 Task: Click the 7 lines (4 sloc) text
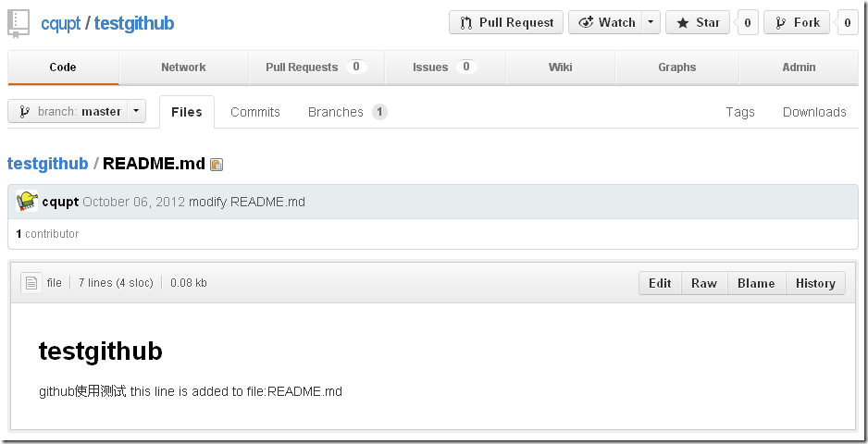[116, 283]
